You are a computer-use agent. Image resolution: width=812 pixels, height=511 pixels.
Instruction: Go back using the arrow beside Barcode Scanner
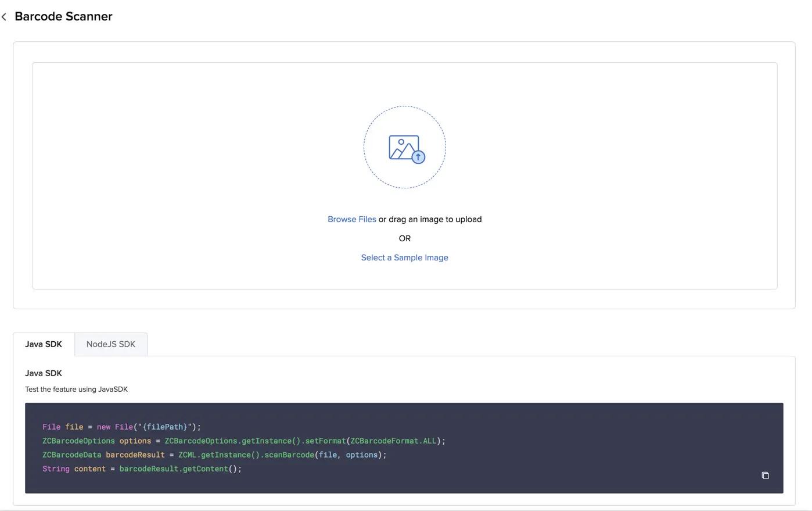[x=4, y=17]
